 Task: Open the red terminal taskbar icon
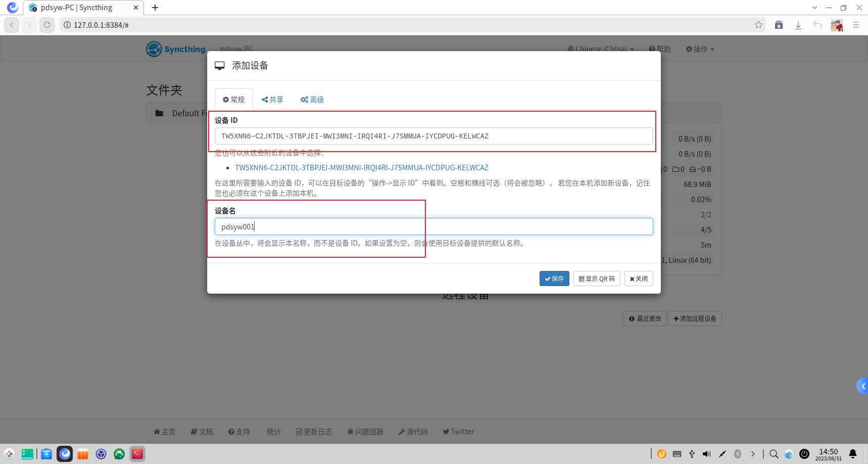click(x=137, y=454)
